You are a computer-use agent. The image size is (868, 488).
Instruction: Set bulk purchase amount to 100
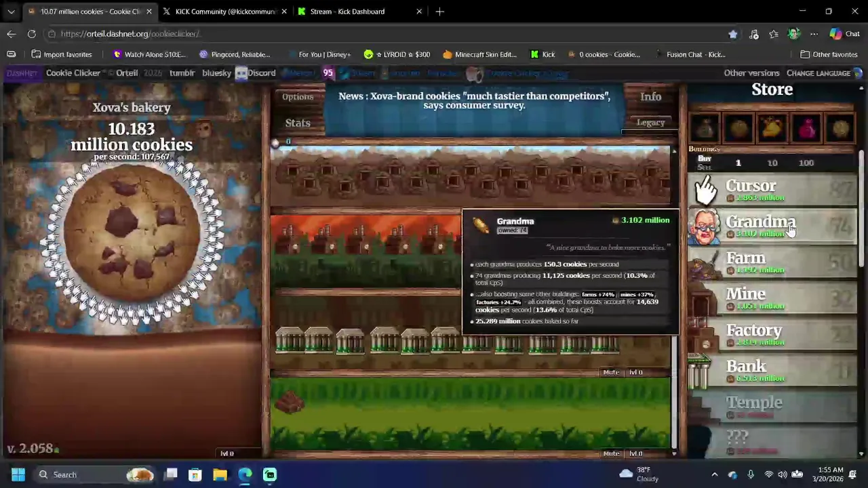pyautogui.click(x=806, y=163)
